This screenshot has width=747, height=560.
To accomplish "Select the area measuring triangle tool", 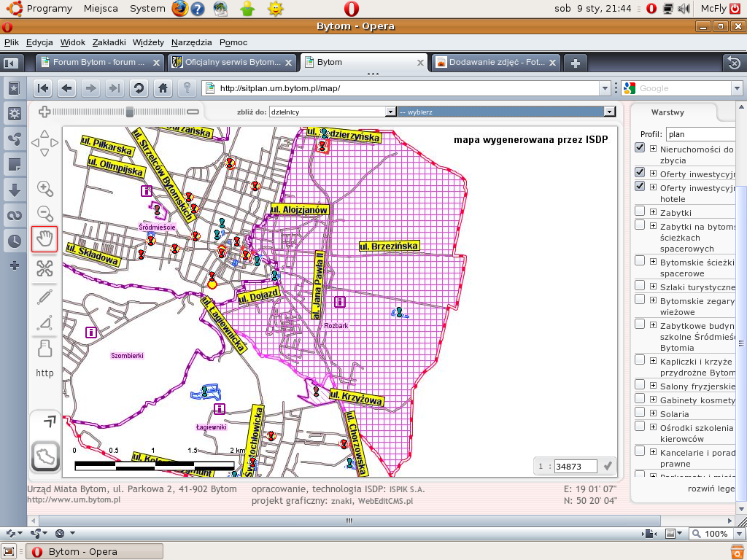I will tap(44, 322).
